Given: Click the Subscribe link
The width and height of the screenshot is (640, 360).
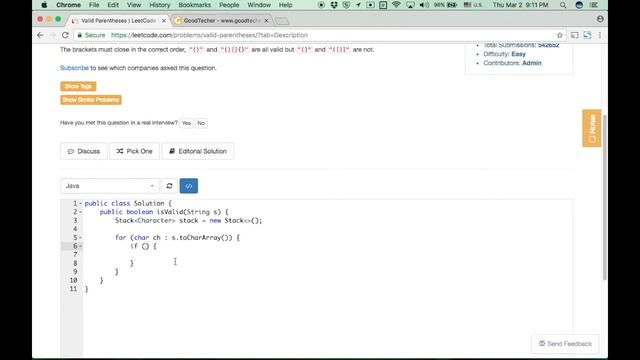Looking at the screenshot, I should click(74, 68).
